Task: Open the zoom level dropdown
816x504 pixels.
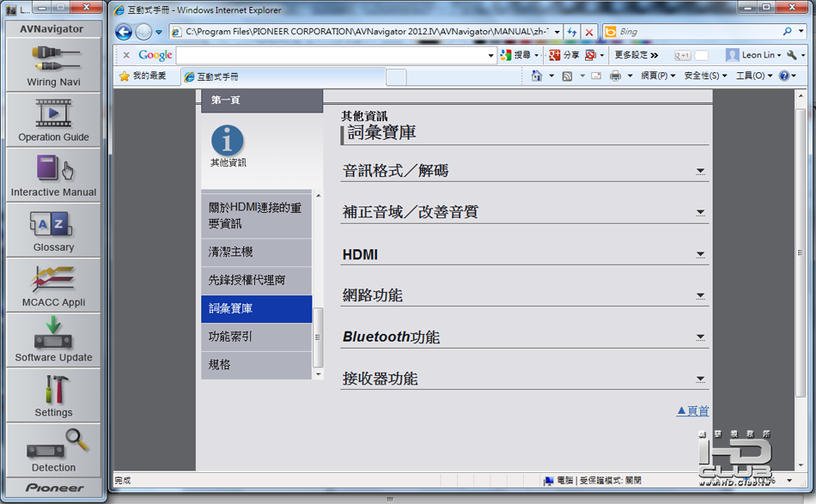Action: [790, 481]
